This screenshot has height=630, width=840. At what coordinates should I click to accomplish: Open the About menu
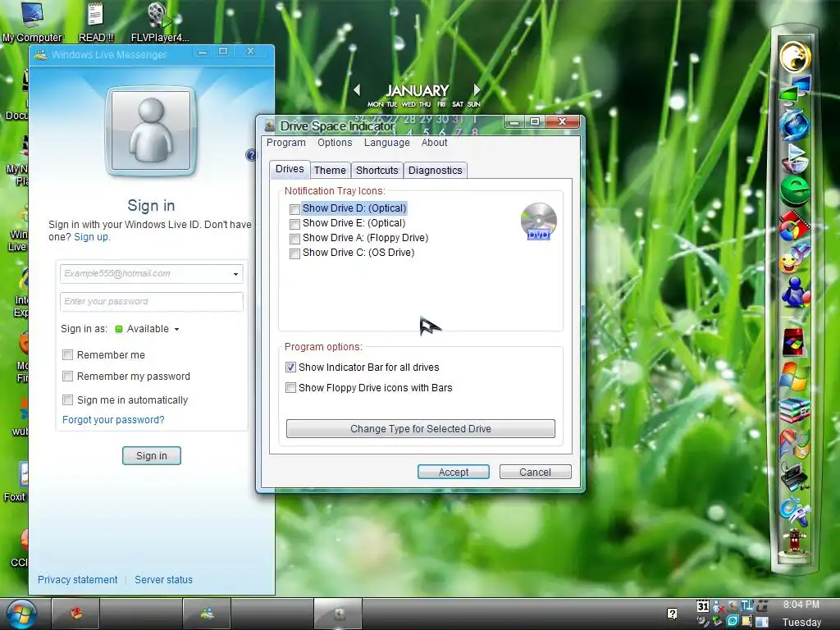click(x=434, y=143)
